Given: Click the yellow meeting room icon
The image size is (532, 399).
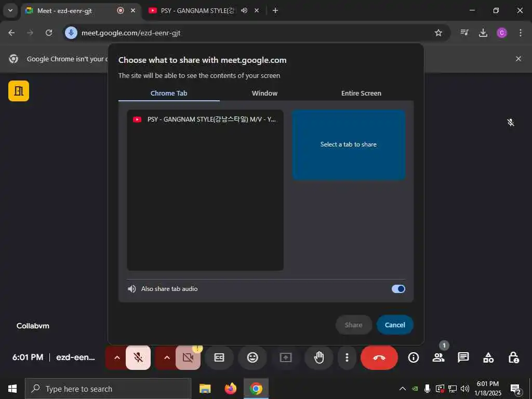Looking at the screenshot, I should click(19, 91).
